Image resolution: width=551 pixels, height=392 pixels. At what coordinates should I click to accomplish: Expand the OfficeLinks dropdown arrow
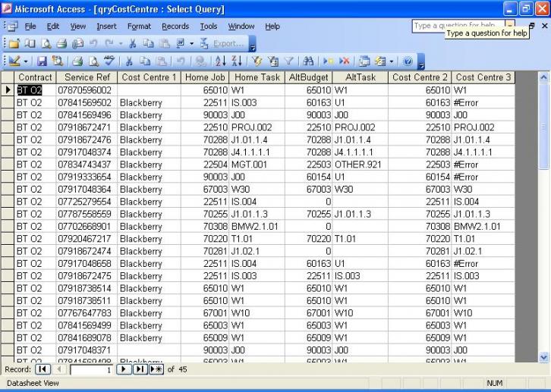pyautogui.click(x=191, y=43)
